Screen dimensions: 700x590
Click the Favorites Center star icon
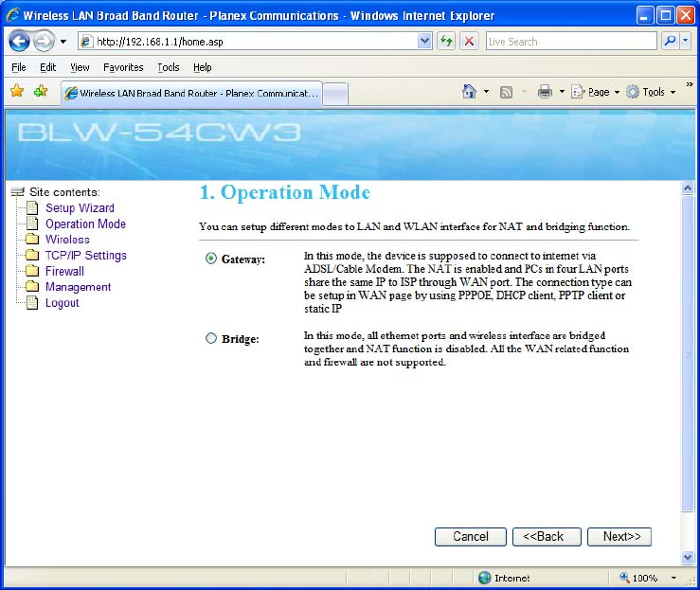17,91
